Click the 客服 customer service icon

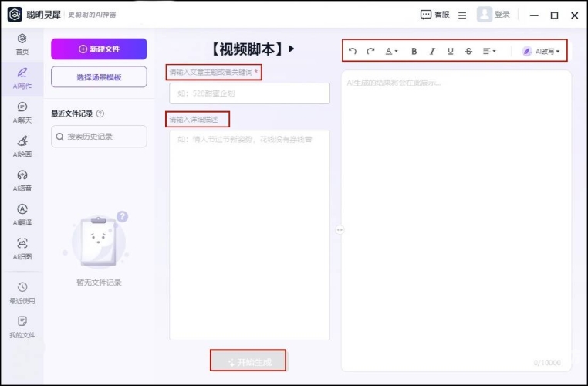click(x=435, y=15)
